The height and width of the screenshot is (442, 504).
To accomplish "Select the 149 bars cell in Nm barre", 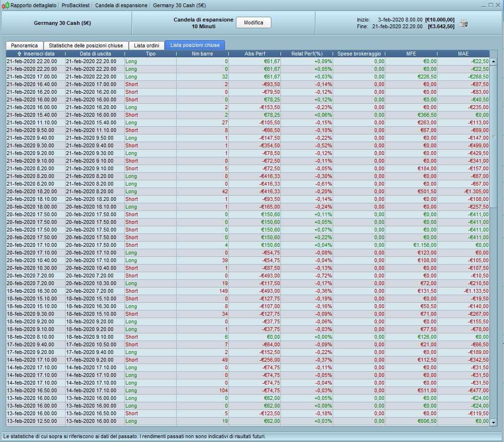I will point(202,291).
